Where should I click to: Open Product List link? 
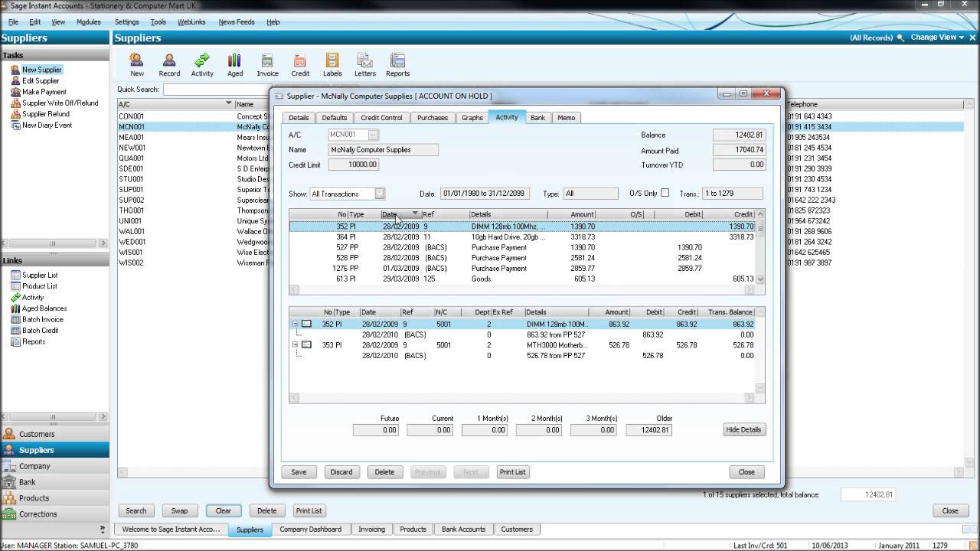(x=40, y=286)
